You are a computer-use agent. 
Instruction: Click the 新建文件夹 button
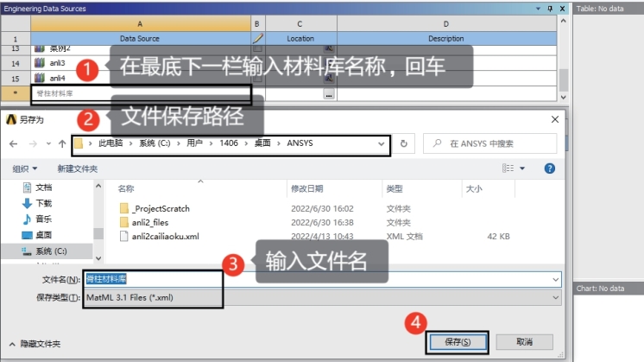point(77,168)
